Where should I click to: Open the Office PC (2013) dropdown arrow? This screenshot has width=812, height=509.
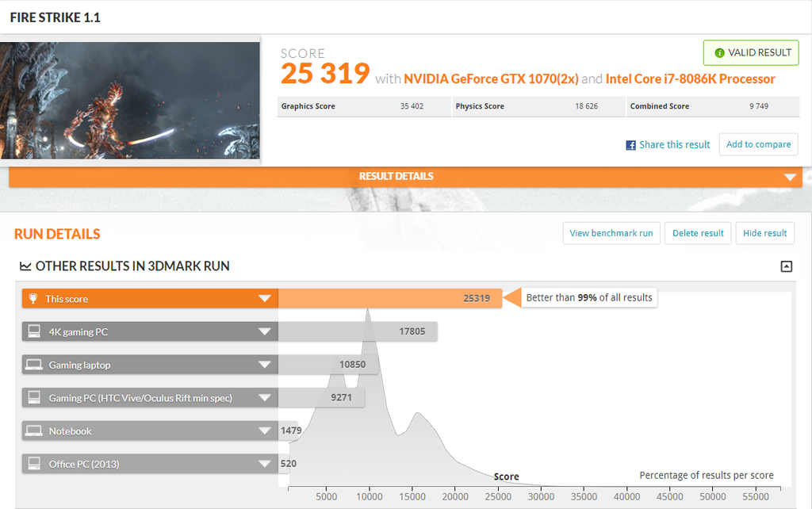[265, 464]
